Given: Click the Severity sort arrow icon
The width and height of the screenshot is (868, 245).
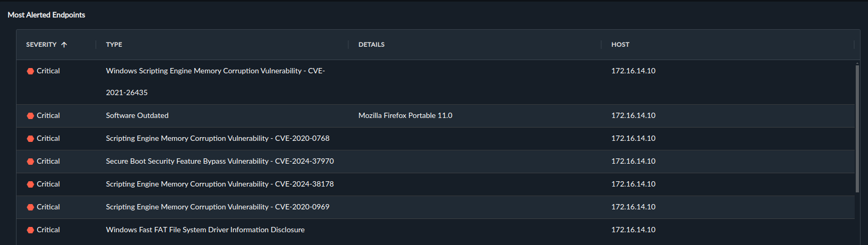Looking at the screenshot, I should click(x=64, y=45).
